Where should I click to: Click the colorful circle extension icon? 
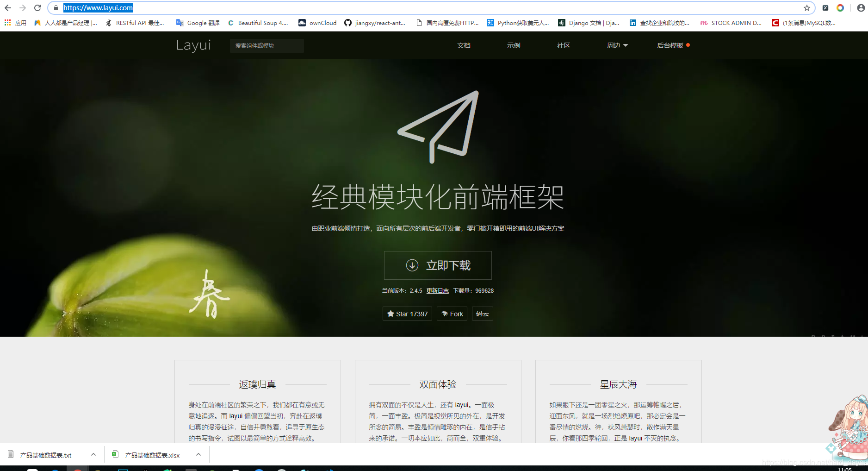point(840,8)
